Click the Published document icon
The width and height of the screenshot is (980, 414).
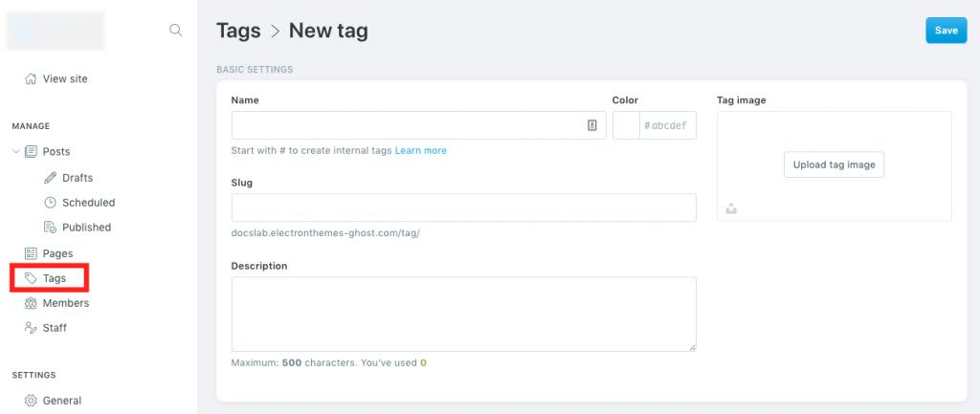[x=51, y=228]
